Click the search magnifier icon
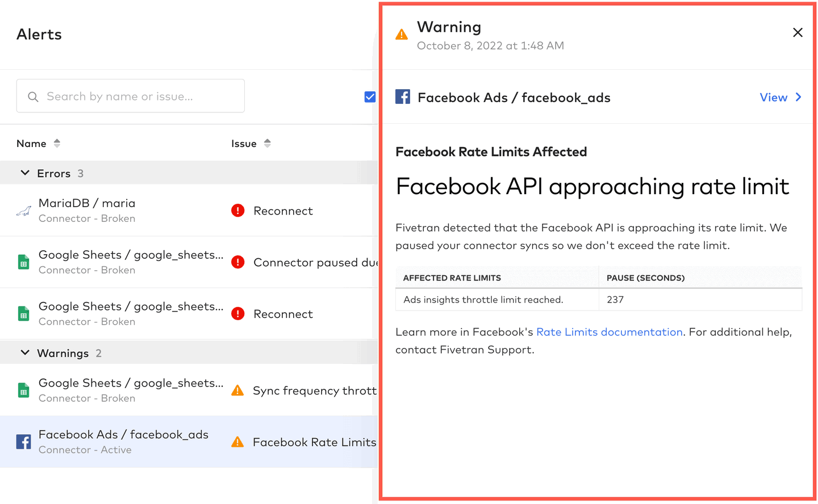Viewport: 818px width, 504px height. [x=34, y=96]
